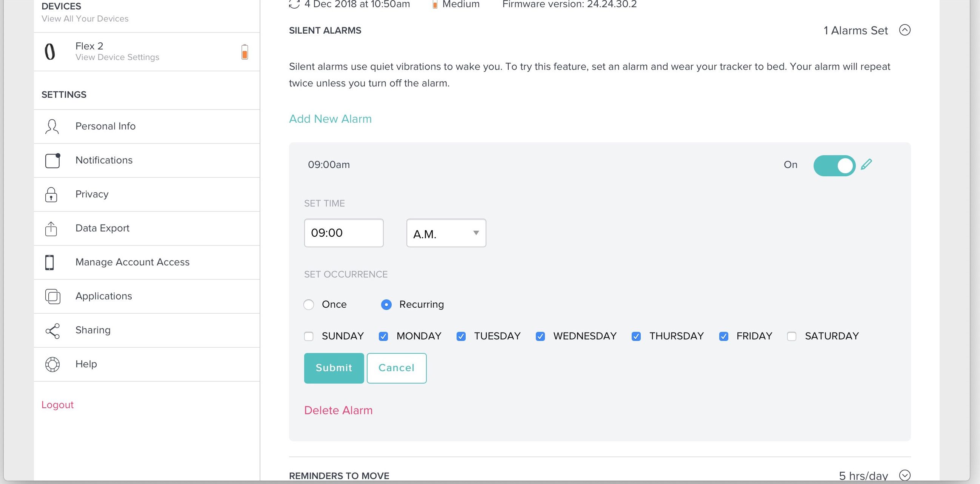The image size is (980, 484).
Task: Click the Logout menu item
Action: click(57, 405)
